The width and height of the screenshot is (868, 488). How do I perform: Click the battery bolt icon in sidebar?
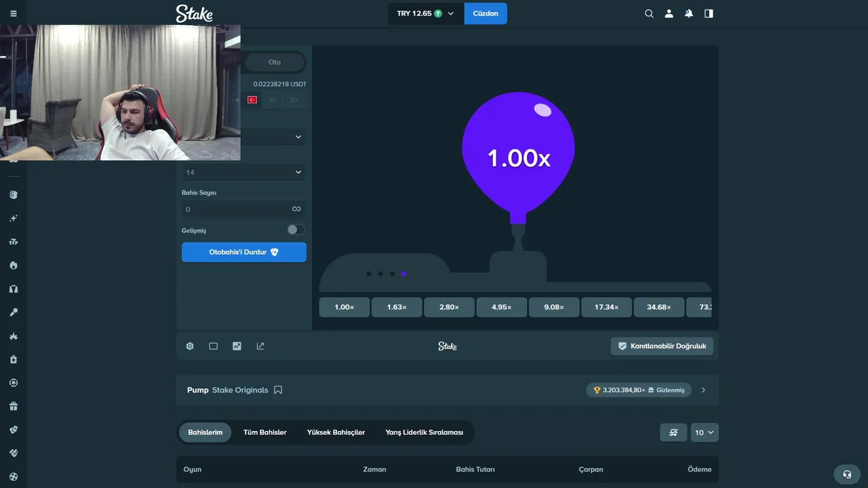pyautogui.click(x=14, y=359)
